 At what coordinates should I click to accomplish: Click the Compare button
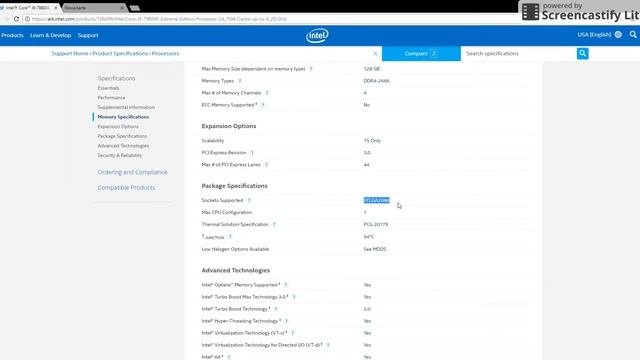click(x=421, y=53)
